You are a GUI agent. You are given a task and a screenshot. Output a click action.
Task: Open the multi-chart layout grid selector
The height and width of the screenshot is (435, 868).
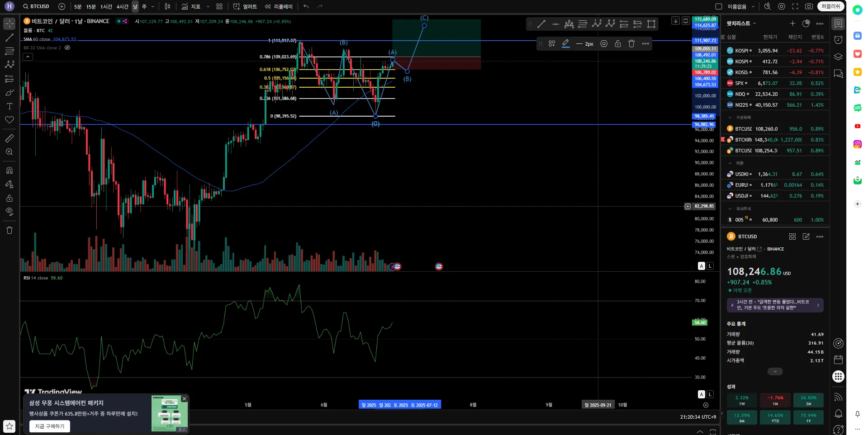point(219,6)
